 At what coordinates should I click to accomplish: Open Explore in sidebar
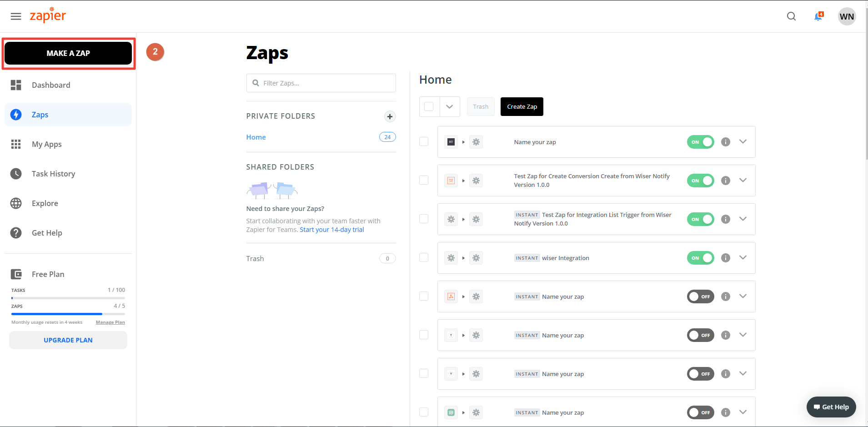(68, 203)
